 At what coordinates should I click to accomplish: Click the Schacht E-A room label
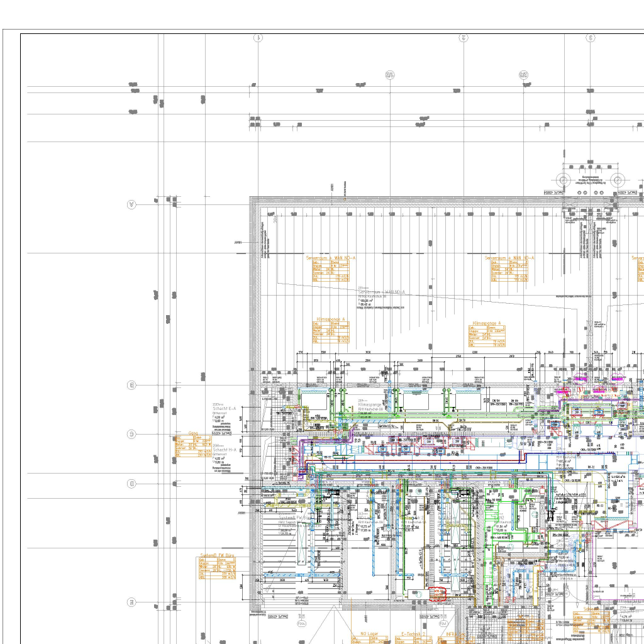pyautogui.click(x=225, y=409)
